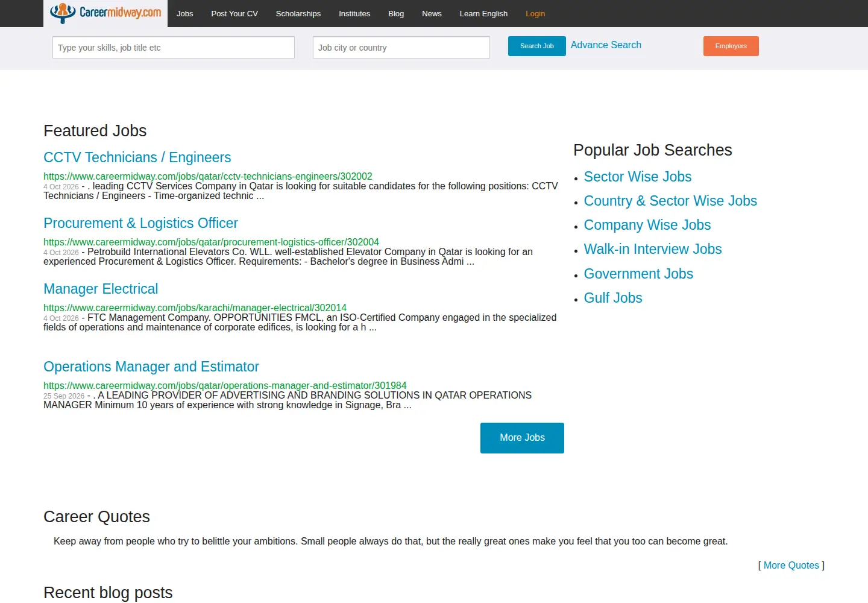
Task: Open Sector Wise Jobs
Action: coord(638,177)
